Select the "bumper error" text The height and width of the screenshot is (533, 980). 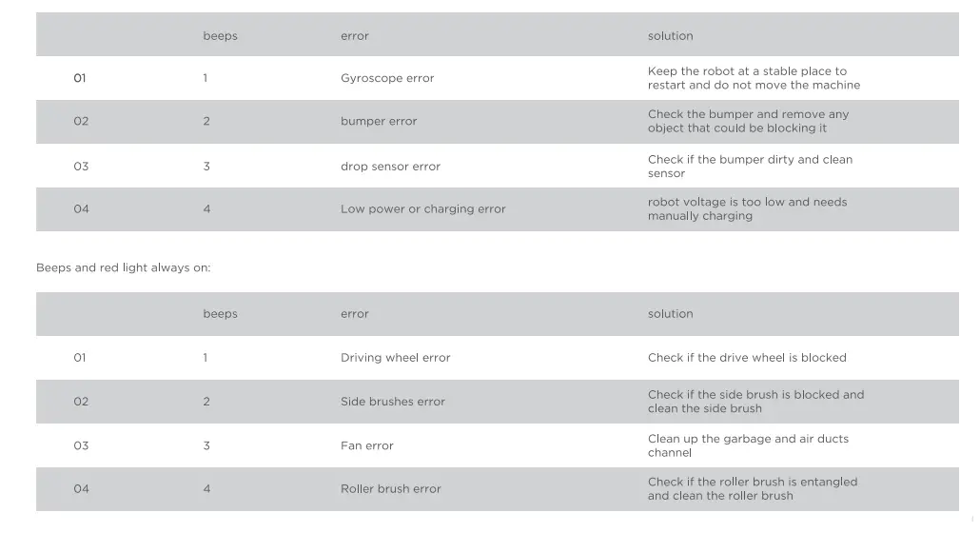(x=379, y=121)
